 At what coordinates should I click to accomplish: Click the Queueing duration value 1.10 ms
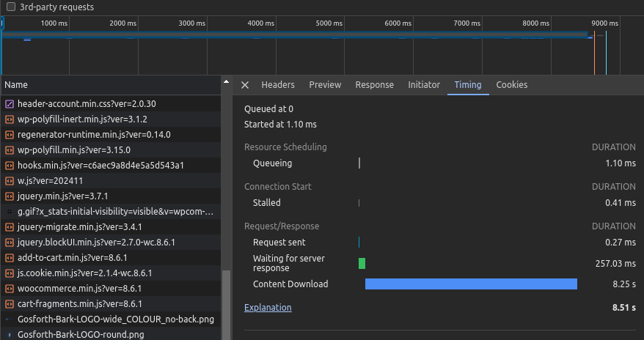[x=621, y=163]
